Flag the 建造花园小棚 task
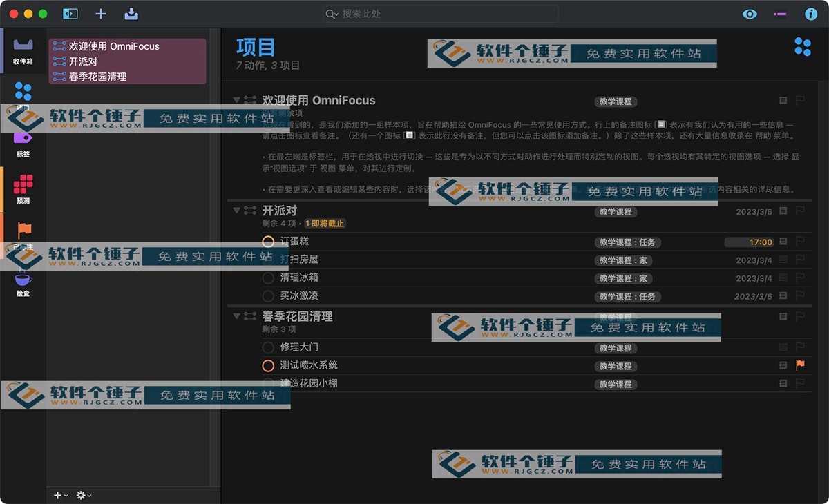Image resolution: width=829 pixels, height=504 pixels. 800,384
